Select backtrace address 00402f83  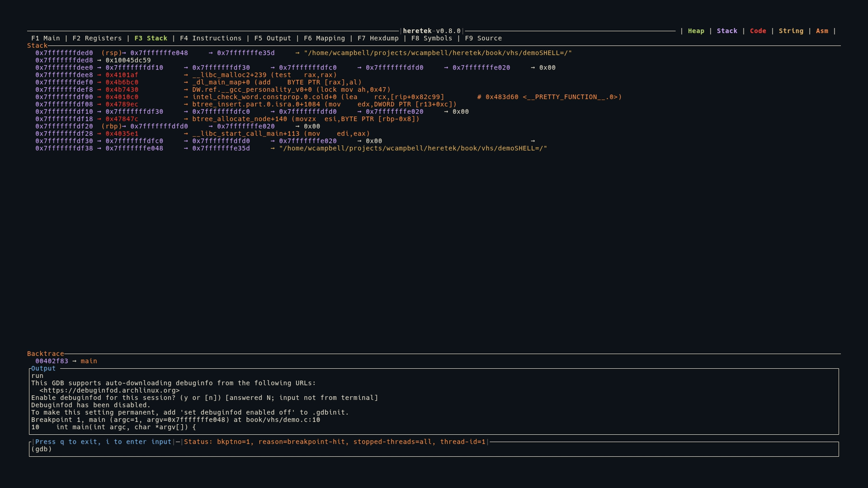(x=52, y=361)
